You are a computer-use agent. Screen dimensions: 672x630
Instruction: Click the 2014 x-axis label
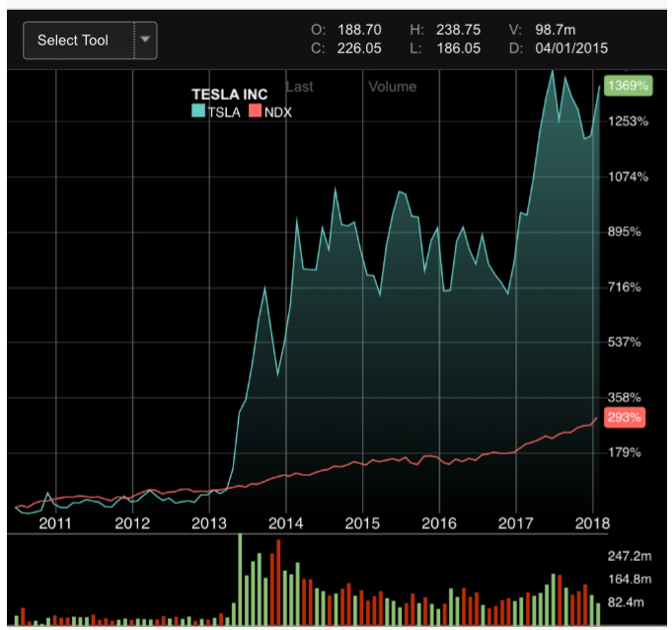pyautogui.click(x=285, y=523)
